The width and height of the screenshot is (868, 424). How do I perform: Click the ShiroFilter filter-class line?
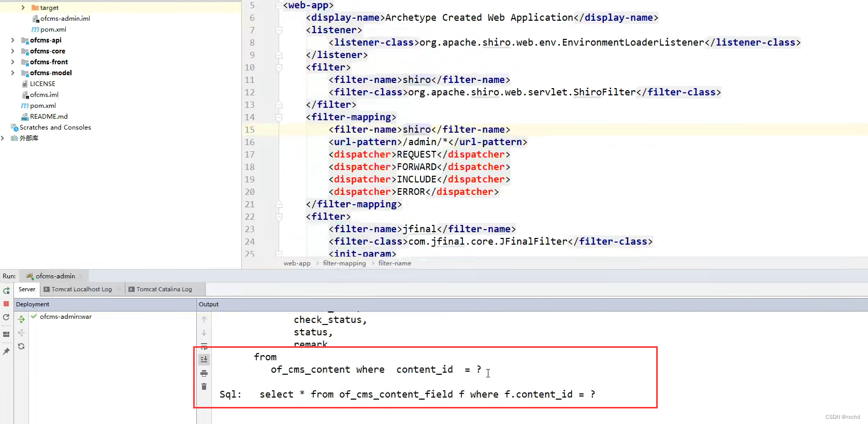pyautogui.click(x=525, y=92)
